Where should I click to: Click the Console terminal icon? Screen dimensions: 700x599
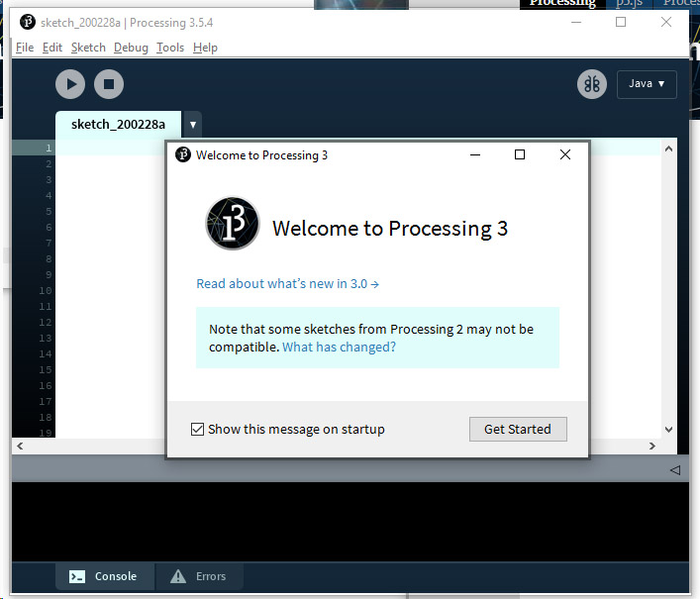click(x=77, y=576)
